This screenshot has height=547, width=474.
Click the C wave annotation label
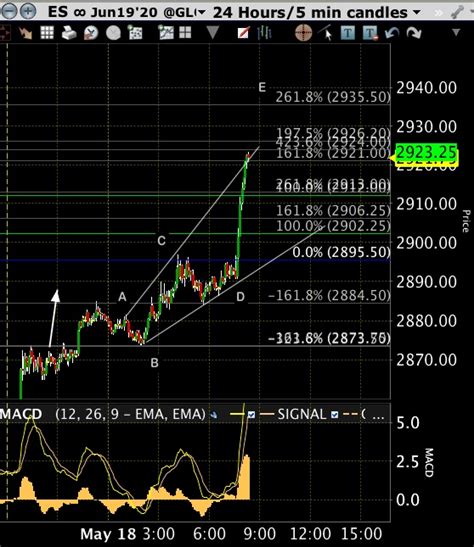pos(161,241)
